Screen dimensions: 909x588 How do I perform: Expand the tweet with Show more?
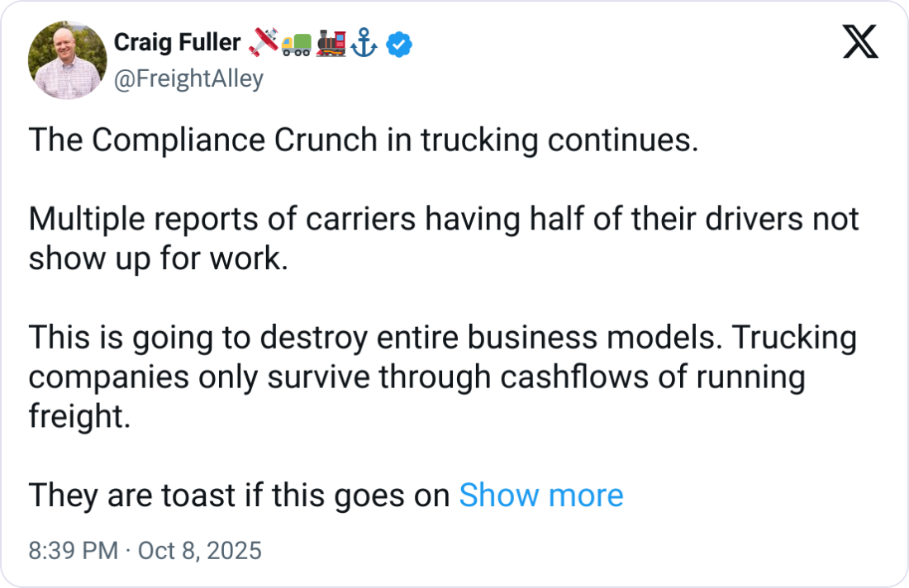point(540,496)
